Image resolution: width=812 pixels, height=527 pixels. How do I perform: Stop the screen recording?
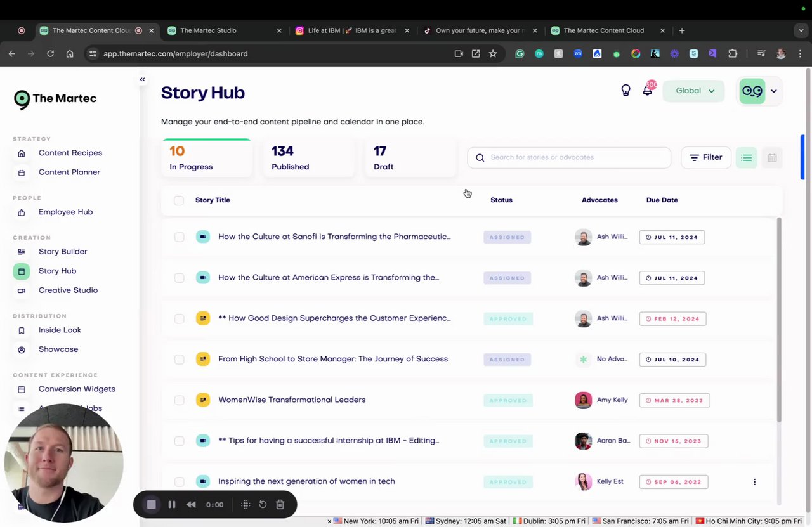[152, 505]
